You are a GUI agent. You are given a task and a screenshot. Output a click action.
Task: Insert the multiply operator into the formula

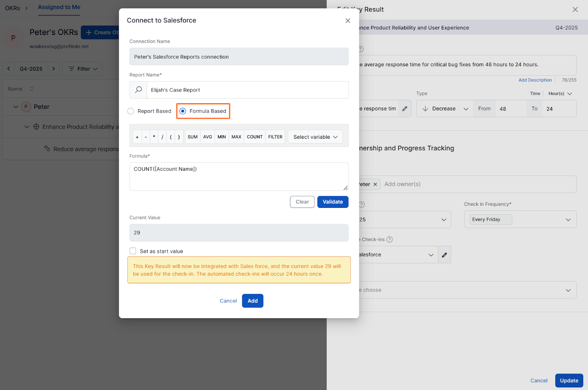154,137
